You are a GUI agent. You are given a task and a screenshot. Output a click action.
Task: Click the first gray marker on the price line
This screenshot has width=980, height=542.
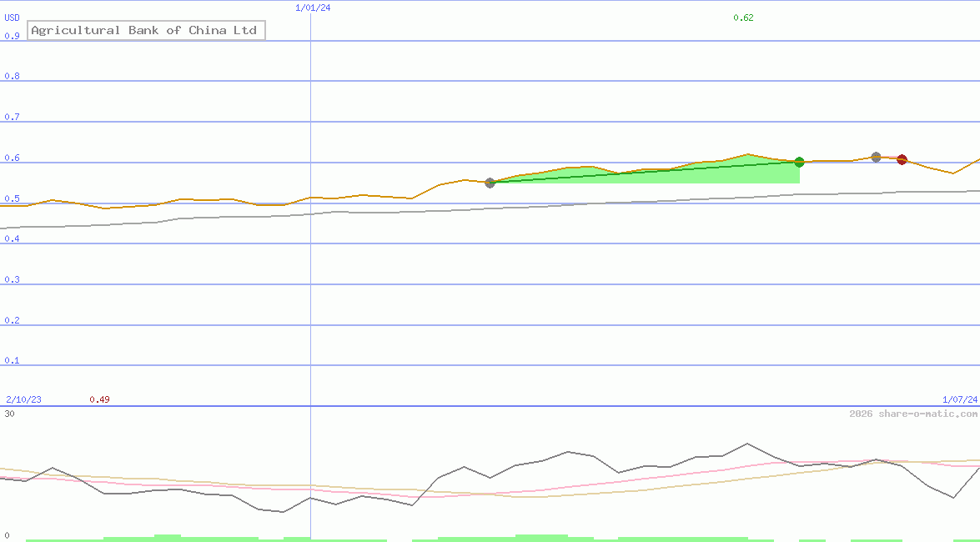[x=490, y=183]
